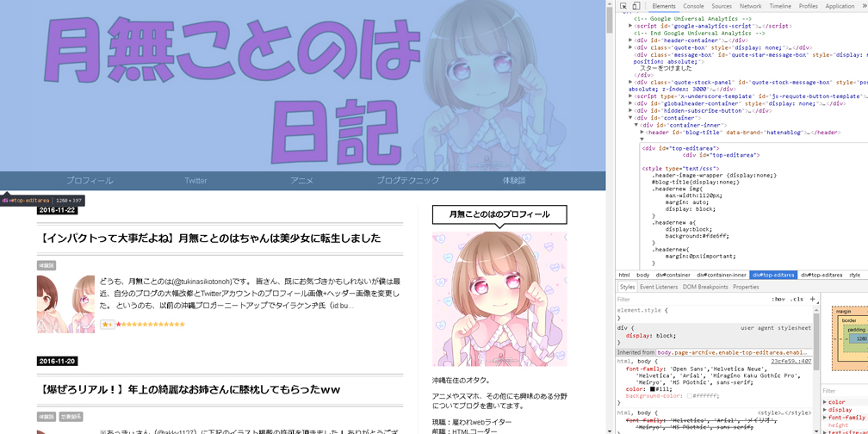Open the Elements tab

(663, 6)
